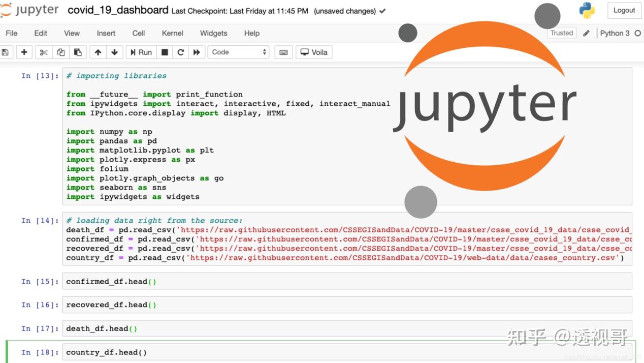The width and height of the screenshot is (644, 363).
Task: Select the recovered_df.head() cell
Action: [x=347, y=305]
